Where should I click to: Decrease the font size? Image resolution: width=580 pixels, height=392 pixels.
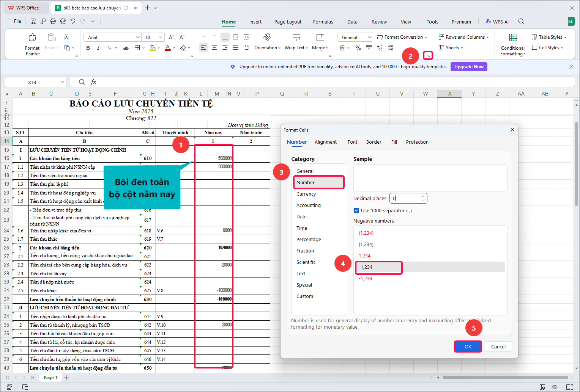tap(182, 37)
